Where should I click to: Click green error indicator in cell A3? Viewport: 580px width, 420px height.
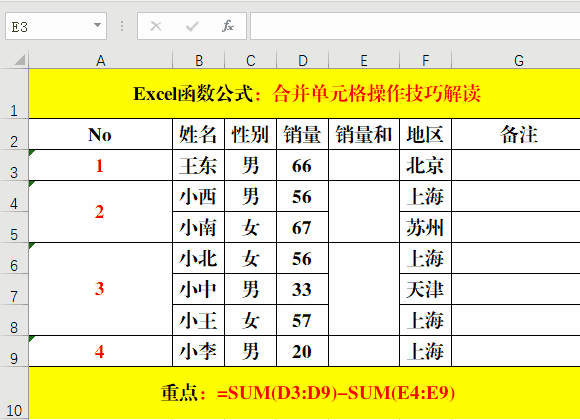[32, 152]
